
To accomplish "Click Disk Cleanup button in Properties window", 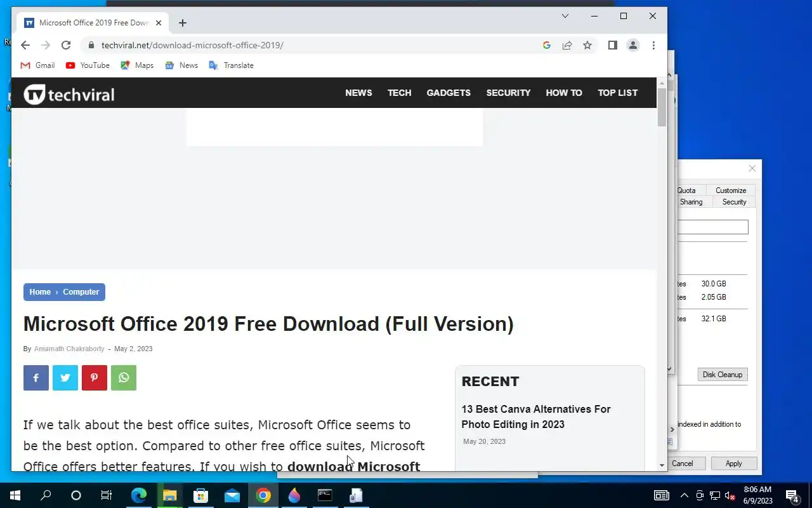I will (723, 375).
